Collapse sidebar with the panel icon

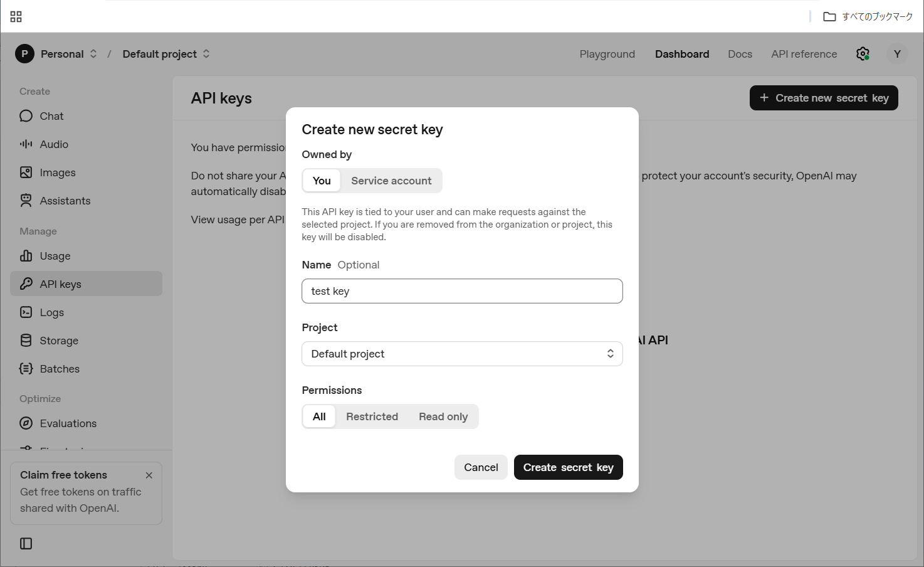pos(26,544)
